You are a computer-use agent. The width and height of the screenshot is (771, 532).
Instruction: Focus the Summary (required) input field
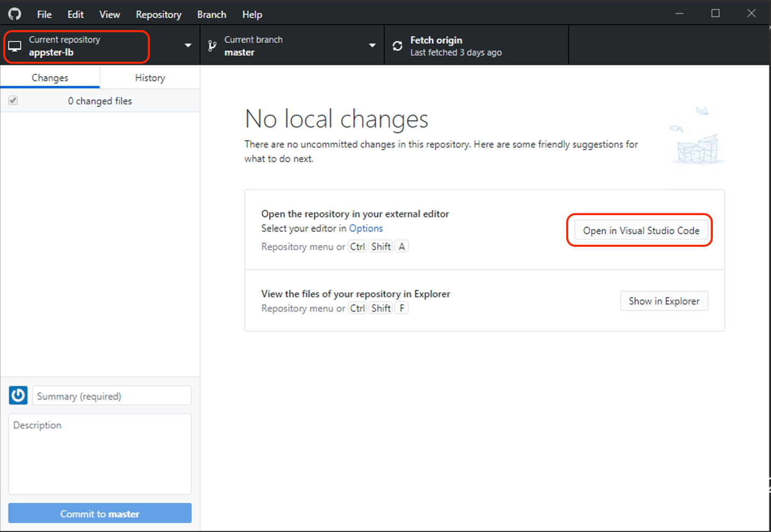[112, 396]
